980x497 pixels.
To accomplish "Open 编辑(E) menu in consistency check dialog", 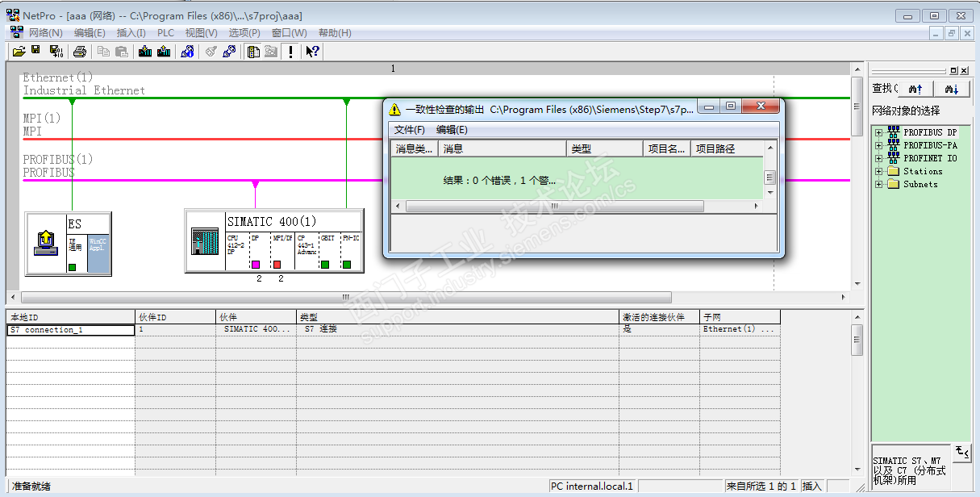I will pyautogui.click(x=452, y=130).
